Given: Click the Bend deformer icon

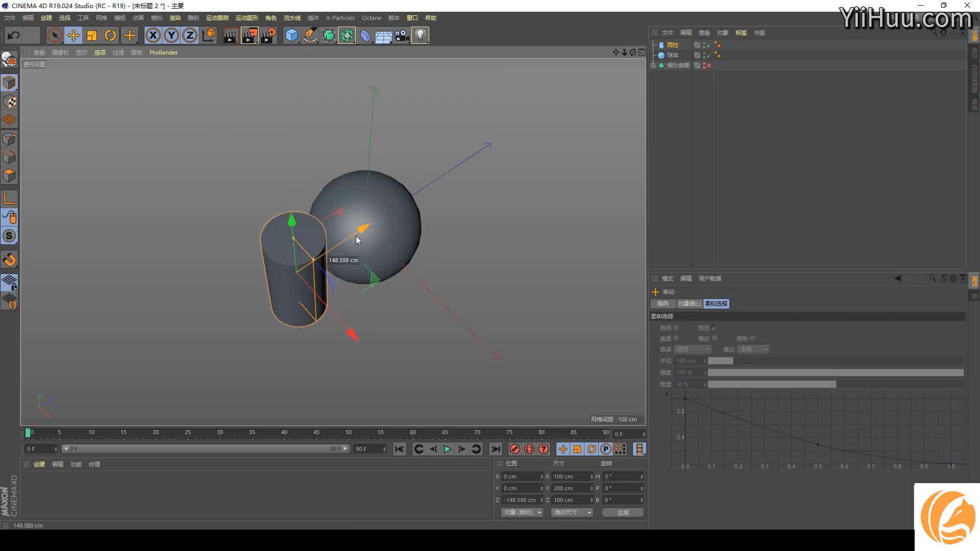Looking at the screenshot, I should coord(365,35).
